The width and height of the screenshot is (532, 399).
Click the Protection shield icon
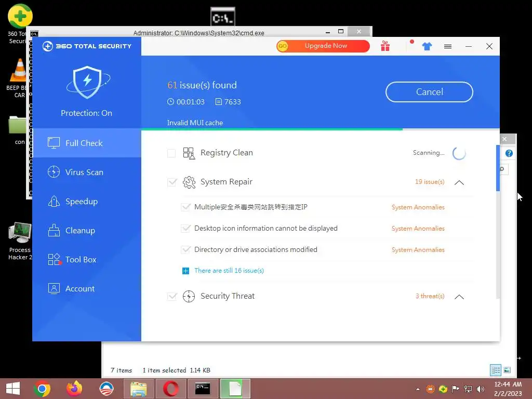point(87,83)
